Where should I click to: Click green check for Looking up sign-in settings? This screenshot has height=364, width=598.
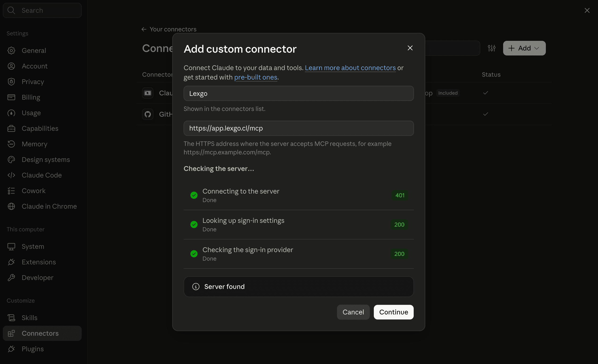pos(194,224)
